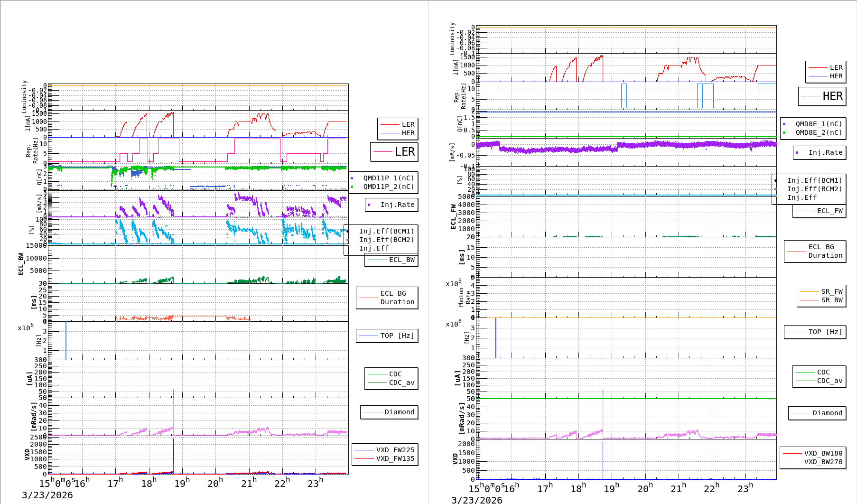
Task: Select the ECL_BW legend label
Action: [401, 260]
